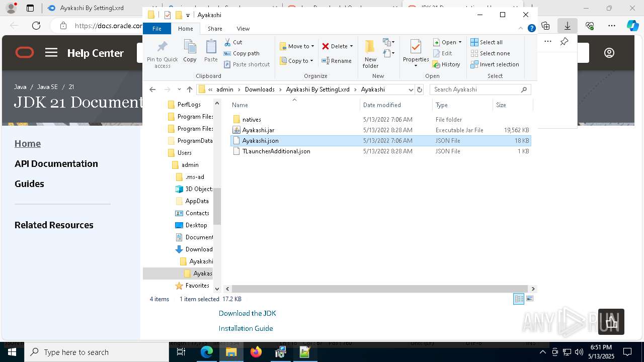Click Invert selection in the ribbon
644x362 pixels.
click(495, 64)
